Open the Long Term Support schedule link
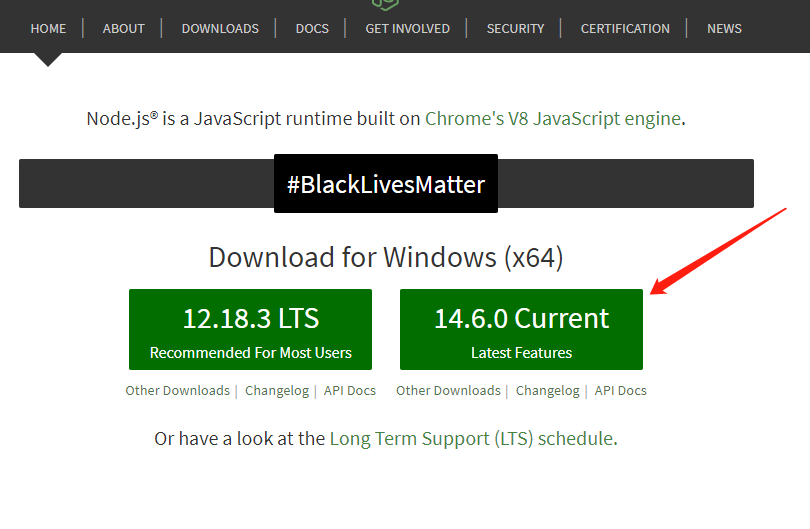810x529 pixels. pos(471,438)
